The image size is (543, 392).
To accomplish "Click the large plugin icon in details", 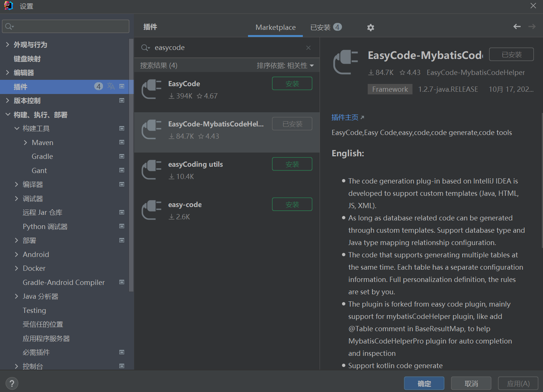I will pos(346,63).
